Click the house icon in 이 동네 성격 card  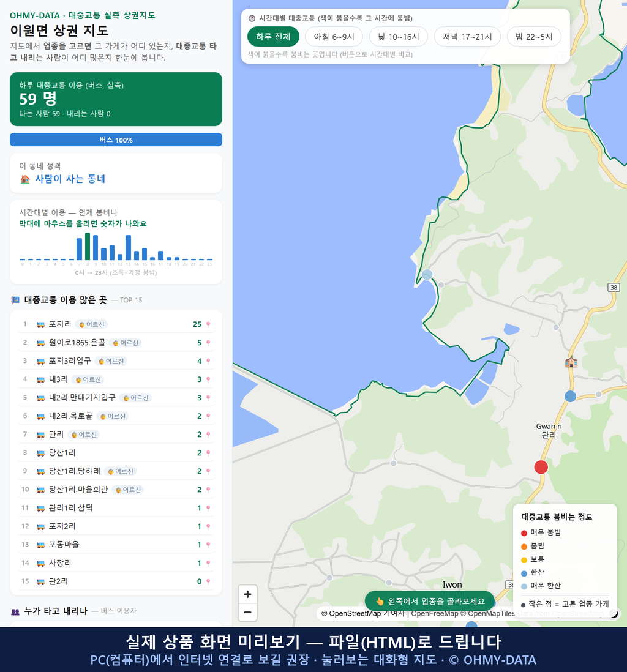coord(25,179)
